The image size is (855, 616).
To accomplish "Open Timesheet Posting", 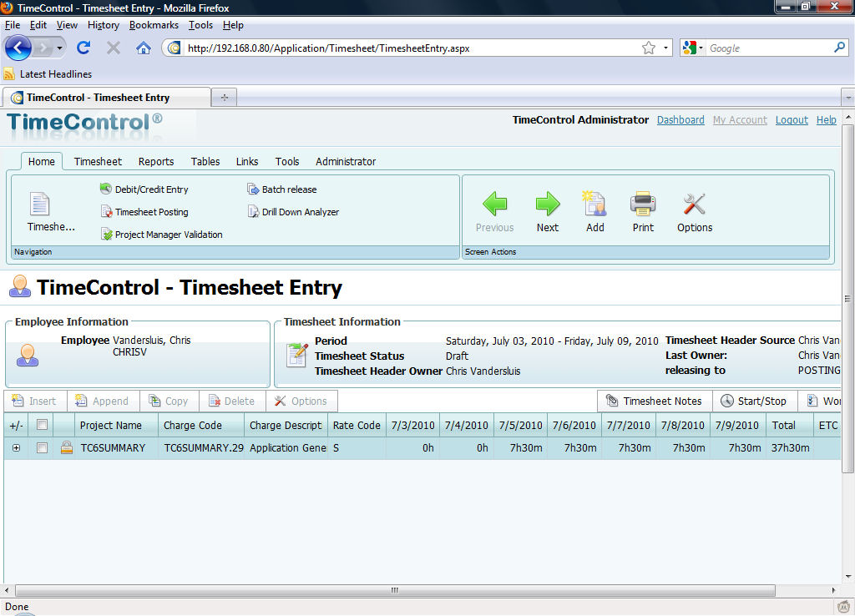I will pos(144,212).
